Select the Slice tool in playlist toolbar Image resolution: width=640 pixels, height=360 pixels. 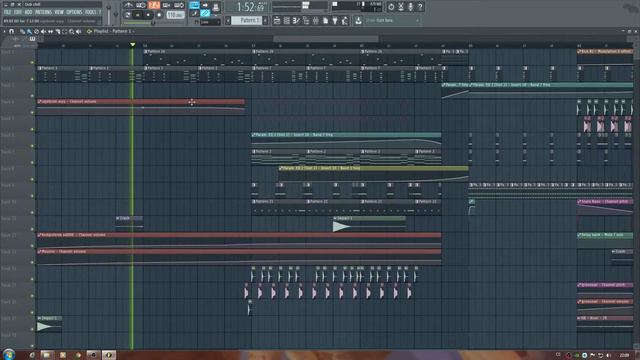[58, 31]
